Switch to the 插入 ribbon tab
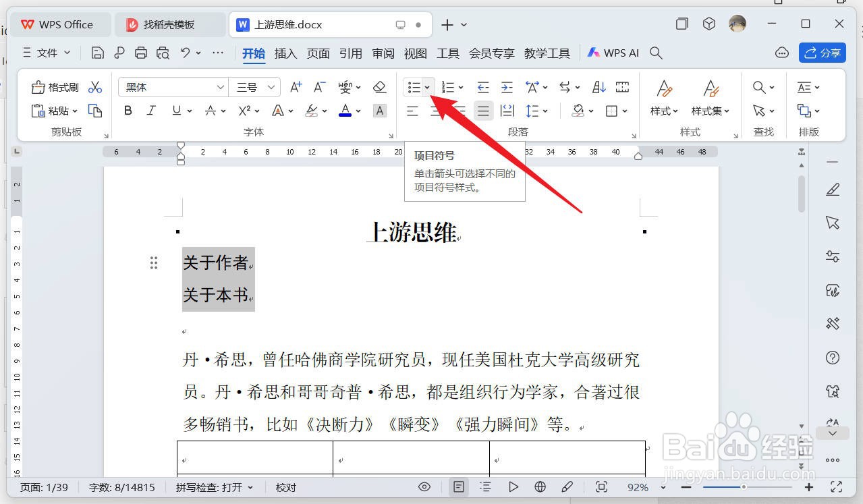Image resolution: width=863 pixels, height=504 pixels. [285, 53]
